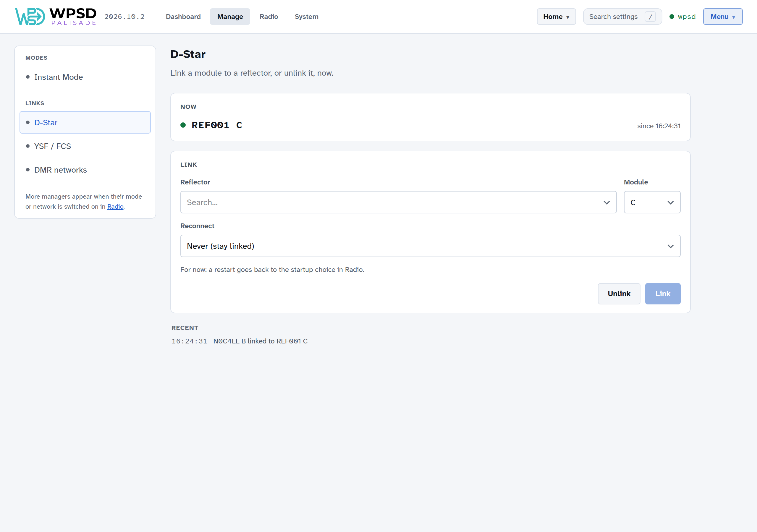Click the green wpsd status indicator
This screenshot has width=757, height=532.
point(682,17)
